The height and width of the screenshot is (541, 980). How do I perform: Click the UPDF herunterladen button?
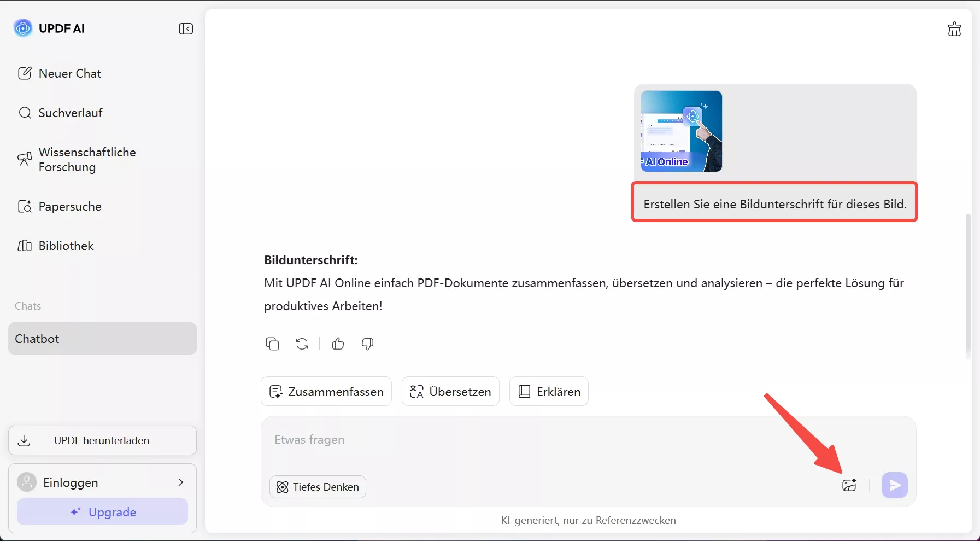click(102, 440)
